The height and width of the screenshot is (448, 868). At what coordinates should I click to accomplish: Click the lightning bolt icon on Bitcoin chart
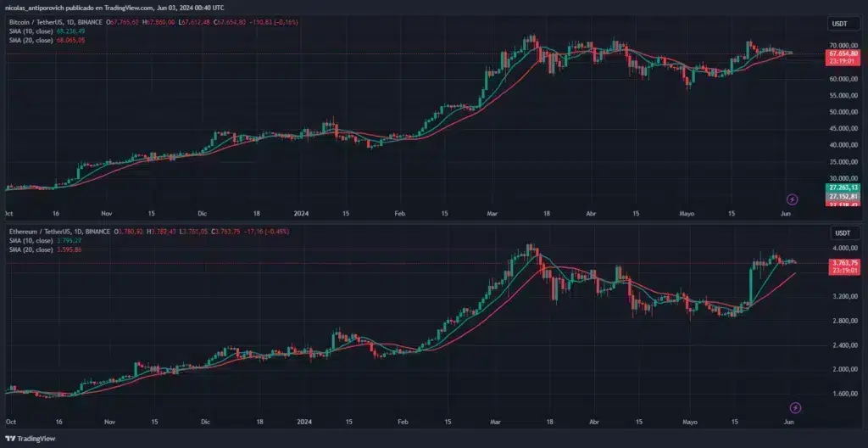[x=793, y=199]
